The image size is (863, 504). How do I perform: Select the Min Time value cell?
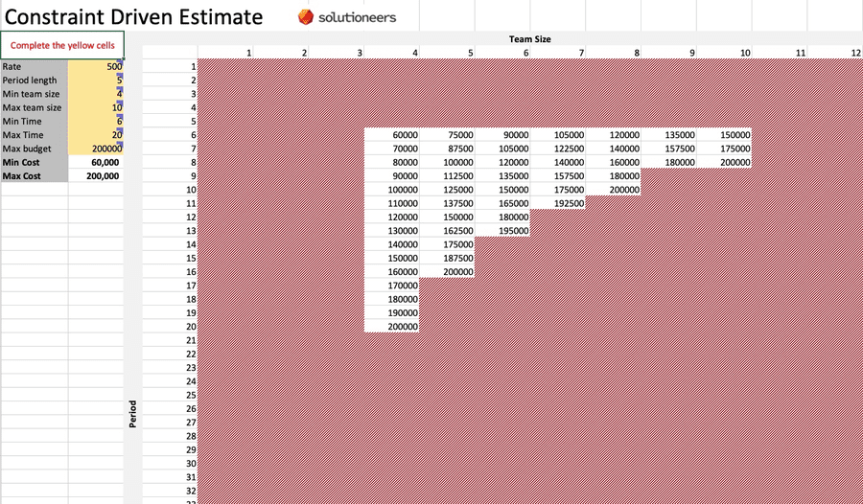pyautogui.click(x=96, y=121)
